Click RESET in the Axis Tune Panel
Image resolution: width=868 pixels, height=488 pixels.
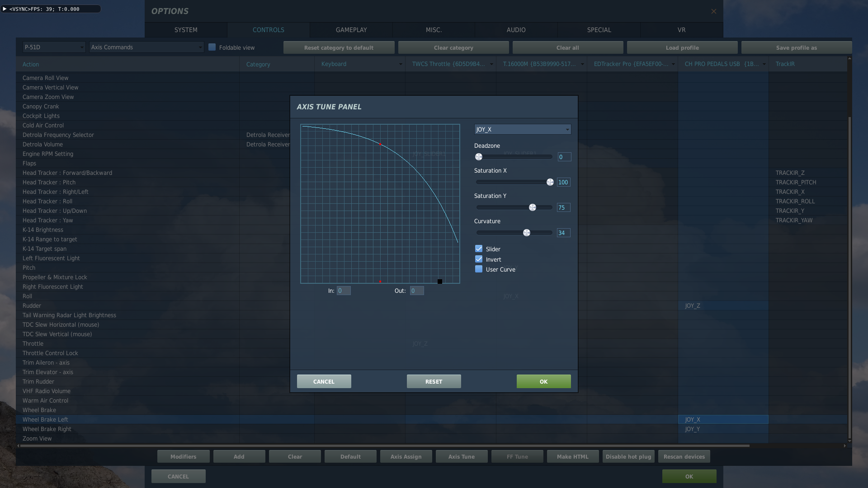coord(434,381)
